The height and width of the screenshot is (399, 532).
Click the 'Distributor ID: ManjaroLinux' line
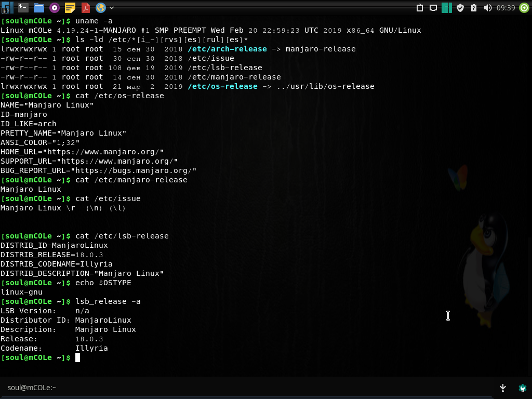66,320
